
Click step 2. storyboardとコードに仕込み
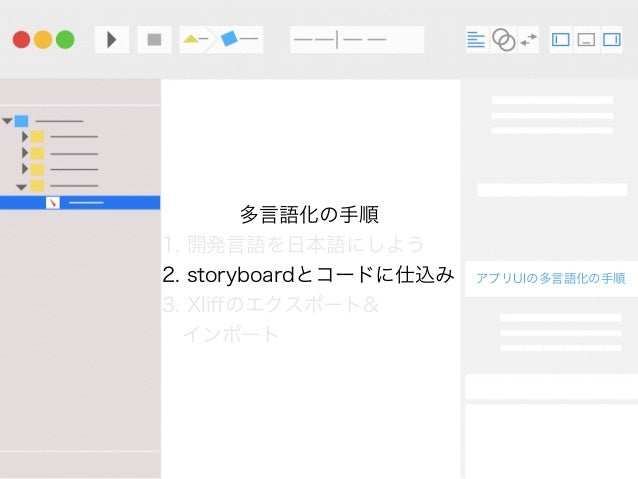[x=308, y=274]
